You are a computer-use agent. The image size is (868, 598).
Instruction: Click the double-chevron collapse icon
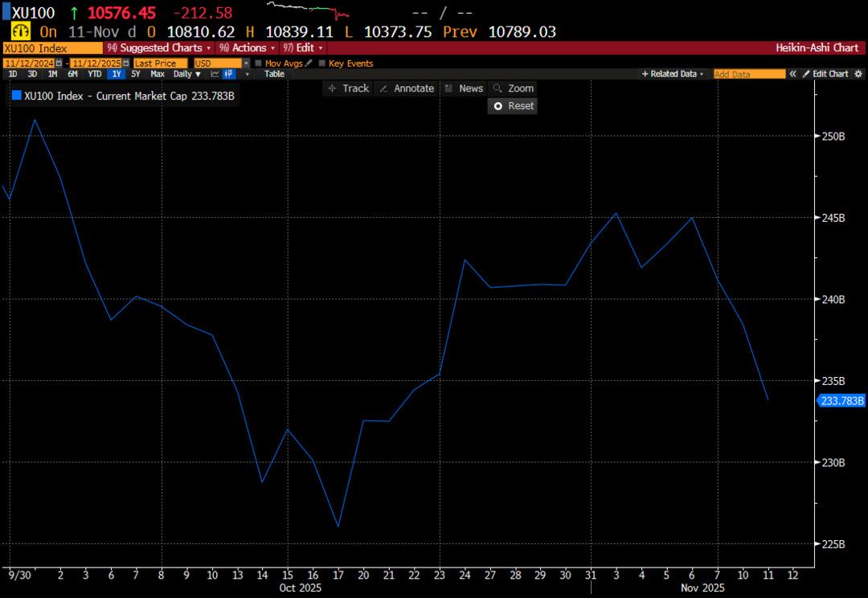[792, 74]
